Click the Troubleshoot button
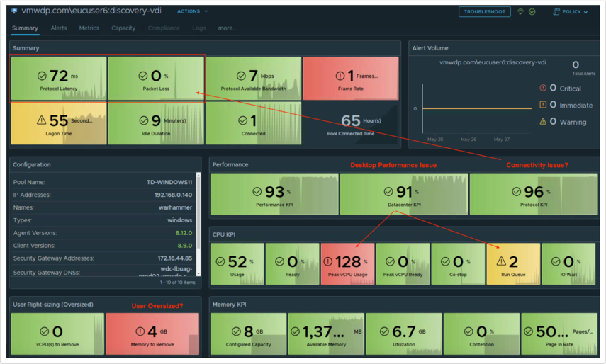This screenshot has width=606, height=364. point(484,12)
